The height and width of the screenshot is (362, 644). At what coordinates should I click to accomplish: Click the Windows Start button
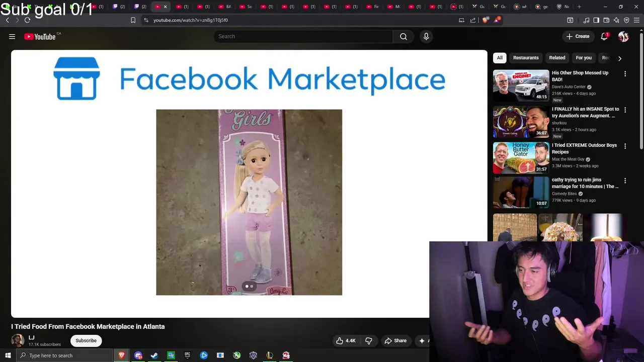coord(8,355)
